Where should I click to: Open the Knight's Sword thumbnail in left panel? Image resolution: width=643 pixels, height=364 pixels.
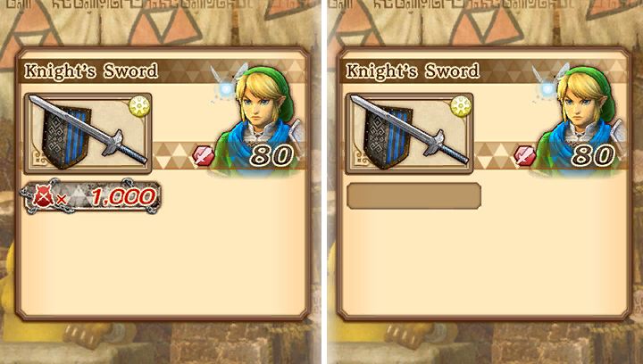tap(88, 134)
